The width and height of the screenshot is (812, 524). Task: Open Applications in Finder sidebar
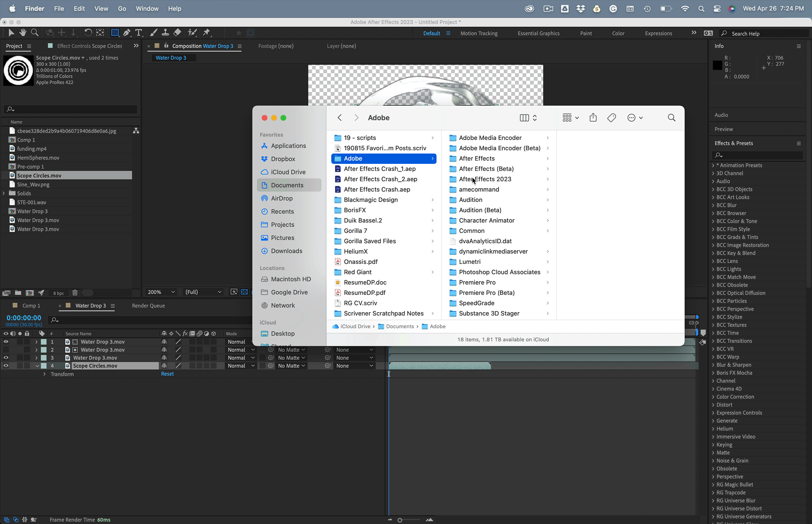coord(288,146)
